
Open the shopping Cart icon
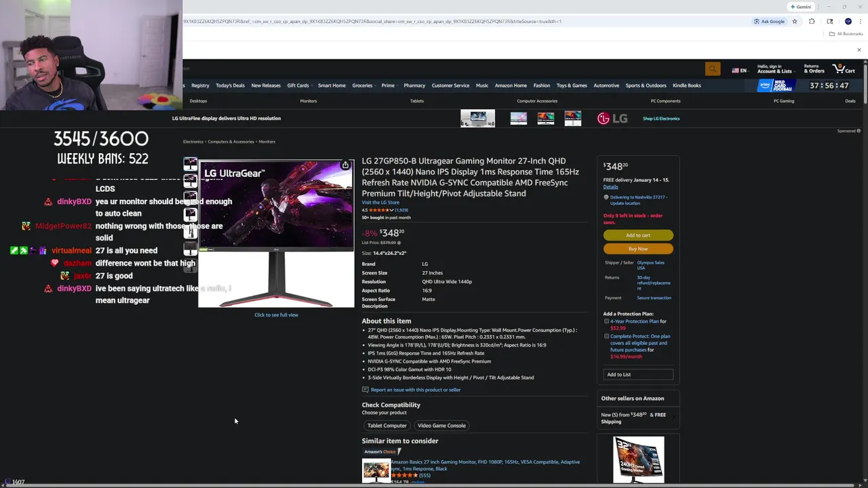[844, 68]
